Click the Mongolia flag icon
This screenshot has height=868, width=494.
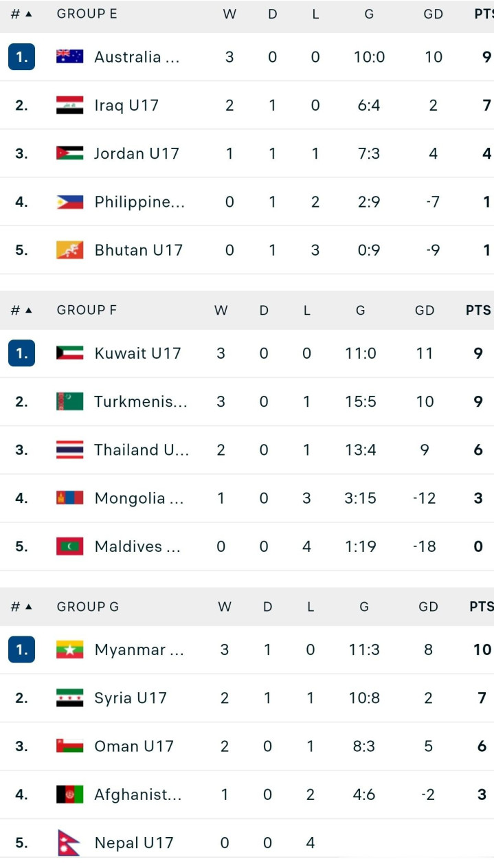(69, 498)
